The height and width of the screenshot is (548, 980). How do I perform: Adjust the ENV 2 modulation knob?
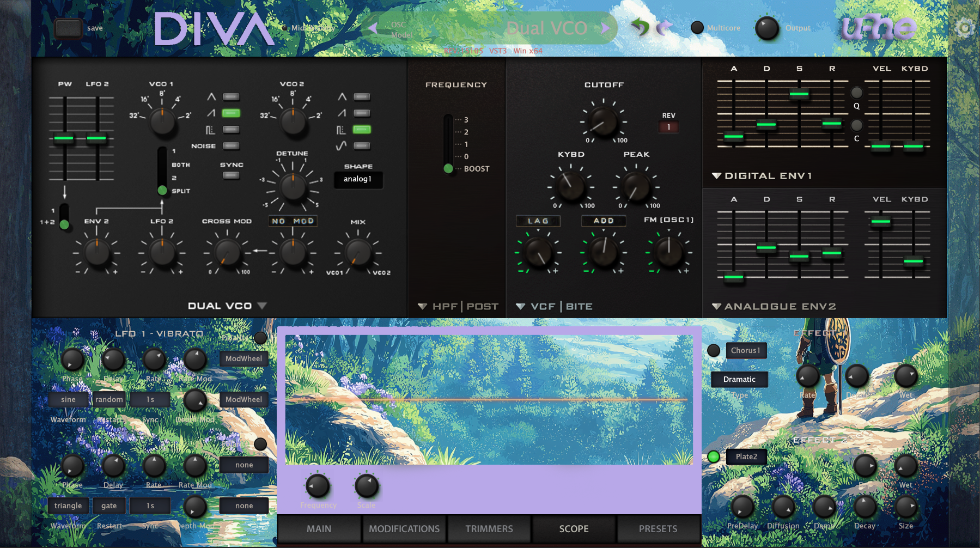tap(97, 253)
